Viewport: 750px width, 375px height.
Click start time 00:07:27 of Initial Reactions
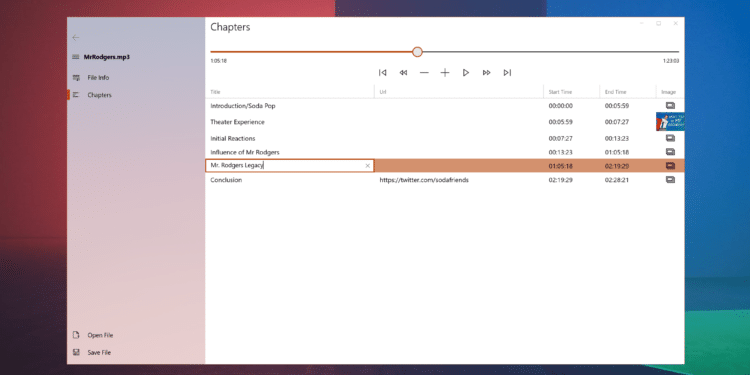561,138
